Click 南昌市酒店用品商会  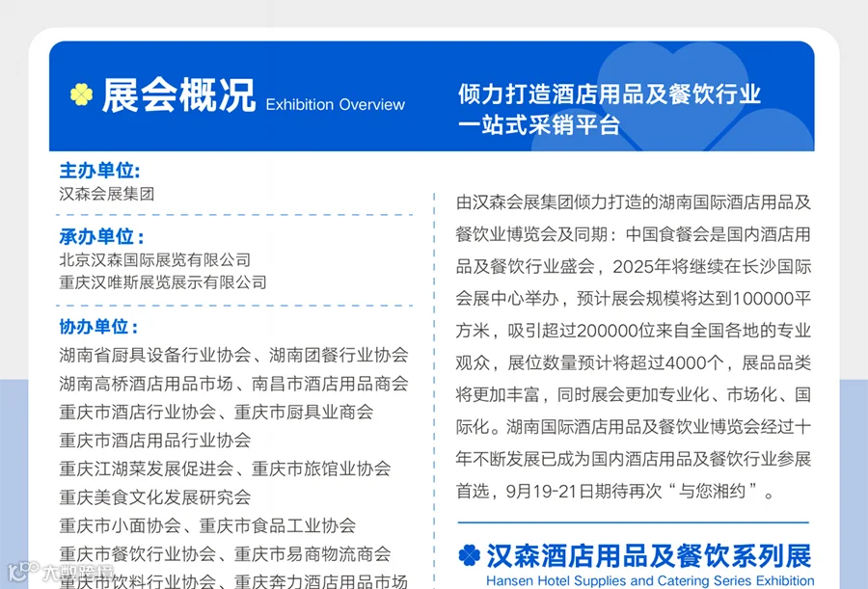tap(330, 383)
